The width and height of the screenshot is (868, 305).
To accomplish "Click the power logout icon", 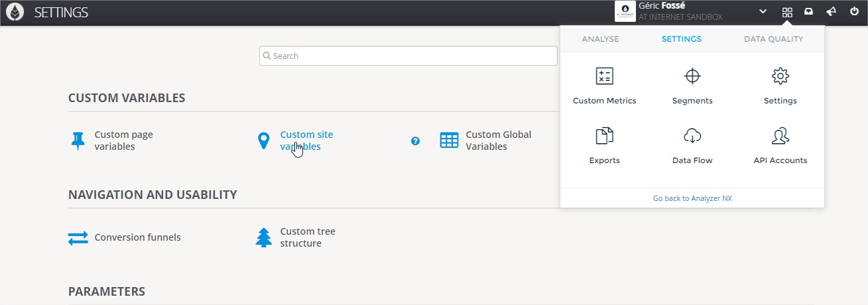I will 854,12.
